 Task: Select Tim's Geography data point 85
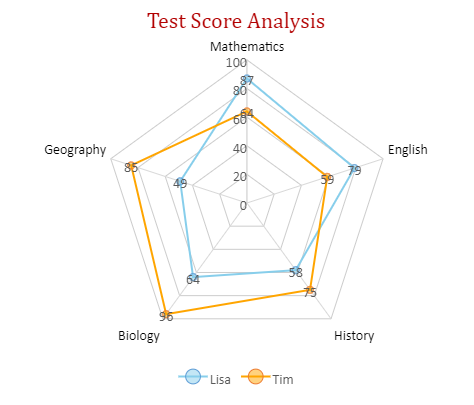pyautogui.click(x=131, y=165)
